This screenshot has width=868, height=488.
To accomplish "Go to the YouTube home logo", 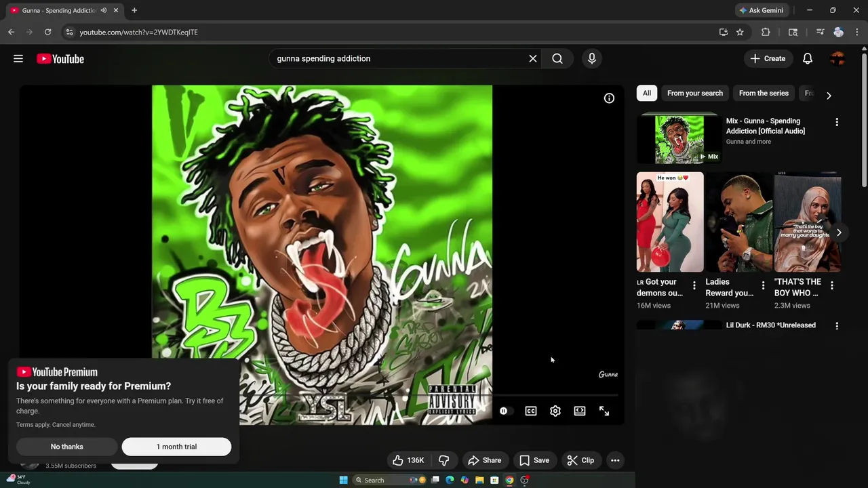I will click(x=60, y=59).
